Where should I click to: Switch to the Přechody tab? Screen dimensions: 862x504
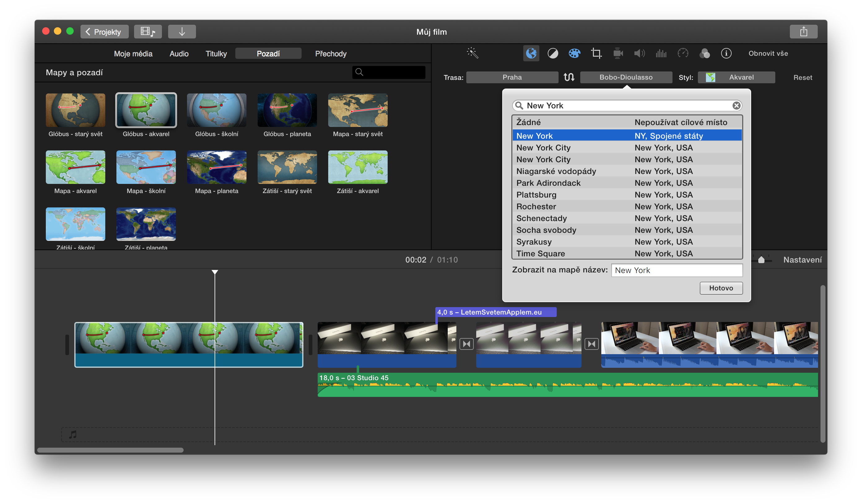point(330,54)
